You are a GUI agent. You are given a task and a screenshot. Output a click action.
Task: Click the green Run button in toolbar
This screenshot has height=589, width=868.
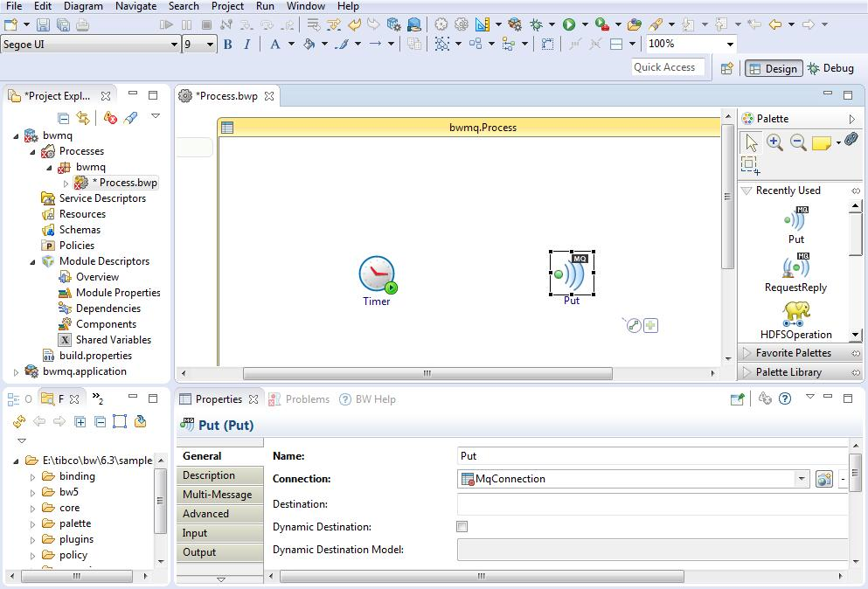pyautogui.click(x=568, y=24)
